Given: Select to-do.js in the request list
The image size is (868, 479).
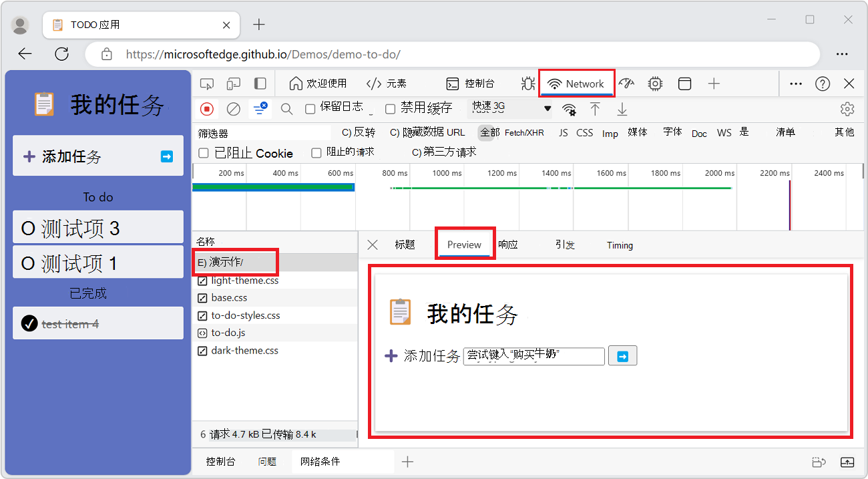Looking at the screenshot, I should [227, 333].
